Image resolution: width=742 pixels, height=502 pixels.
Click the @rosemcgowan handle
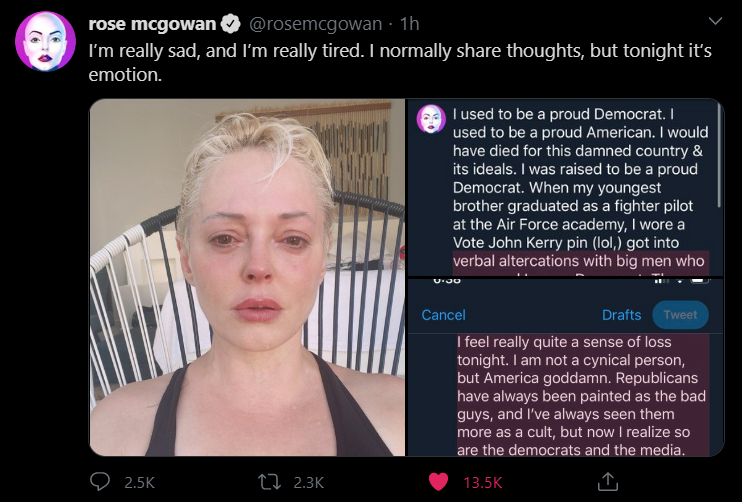pyautogui.click(x=315, y=24)
